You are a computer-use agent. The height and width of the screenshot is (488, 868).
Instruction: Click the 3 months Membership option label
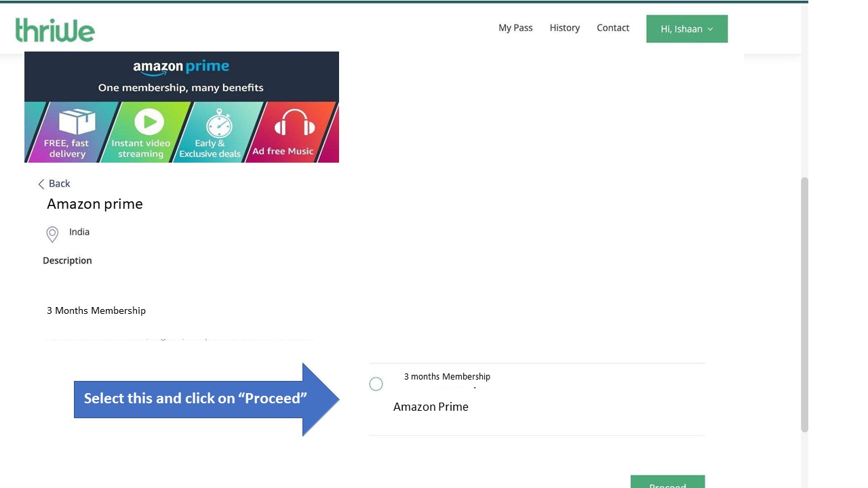click(x=447, y=377)
